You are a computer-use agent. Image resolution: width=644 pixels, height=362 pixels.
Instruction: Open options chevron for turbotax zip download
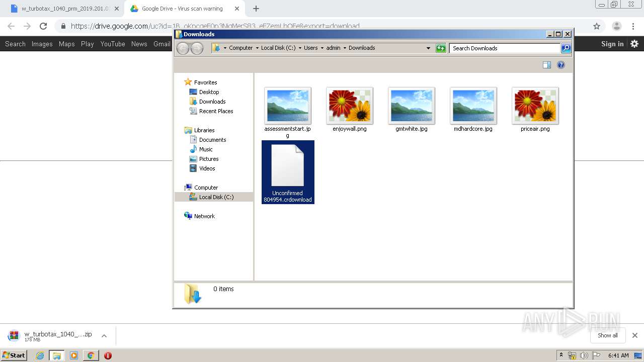tap(104, 336)
